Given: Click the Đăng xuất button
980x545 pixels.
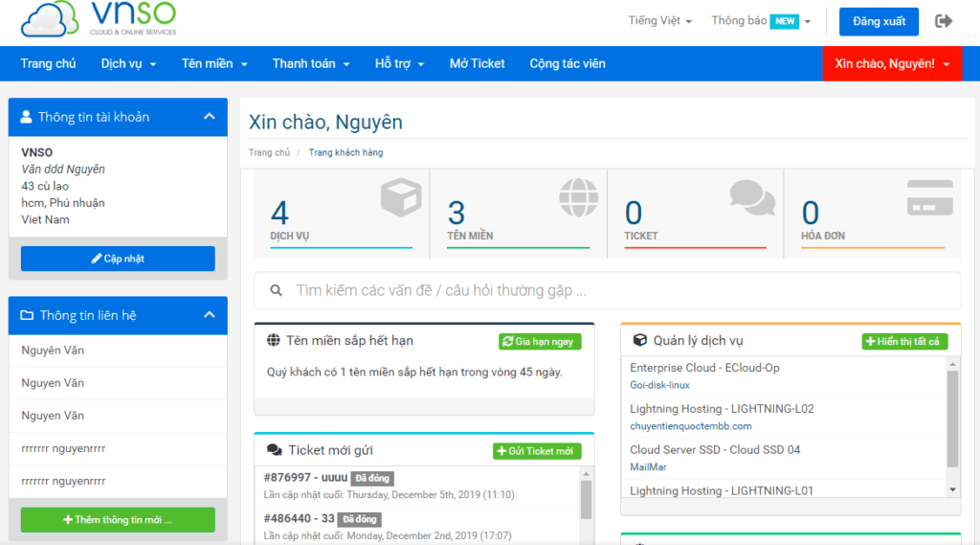Looking at the screenshot, I should coord(879,21).
